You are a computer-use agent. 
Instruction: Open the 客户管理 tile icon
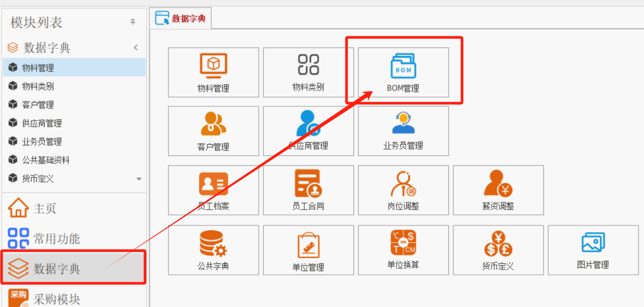pos(214,124)
